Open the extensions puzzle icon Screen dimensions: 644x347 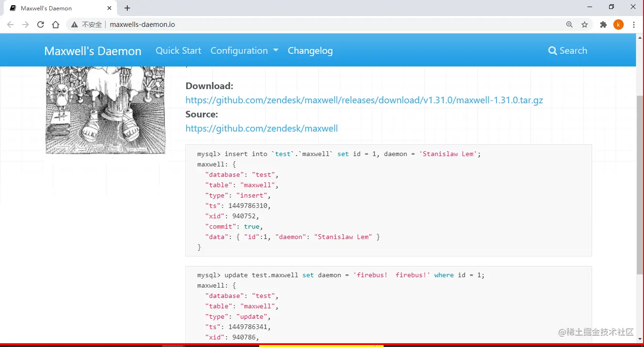[x=603, y=25]
